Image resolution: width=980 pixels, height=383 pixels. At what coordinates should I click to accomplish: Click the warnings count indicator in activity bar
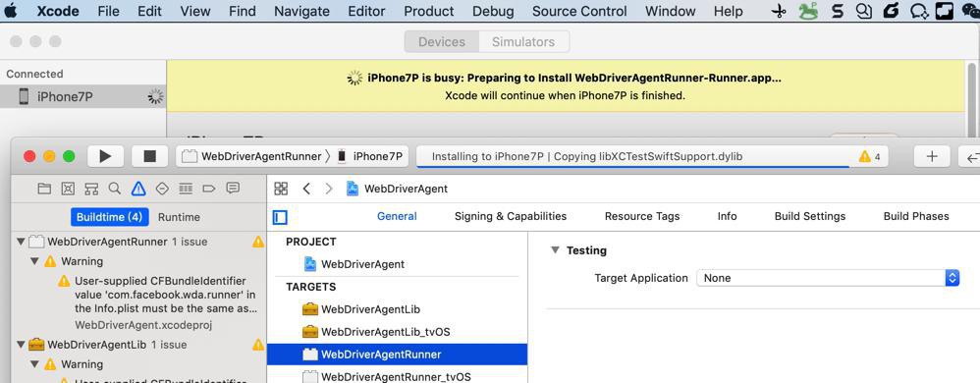click(x=869, y=157)
